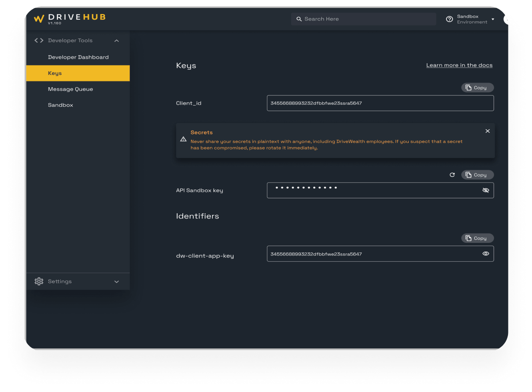The width and height of the screenshot is (532, 392).
Task: Click the dw-client-app-key label
Action: pyautogui.click(x=205, y=256)
